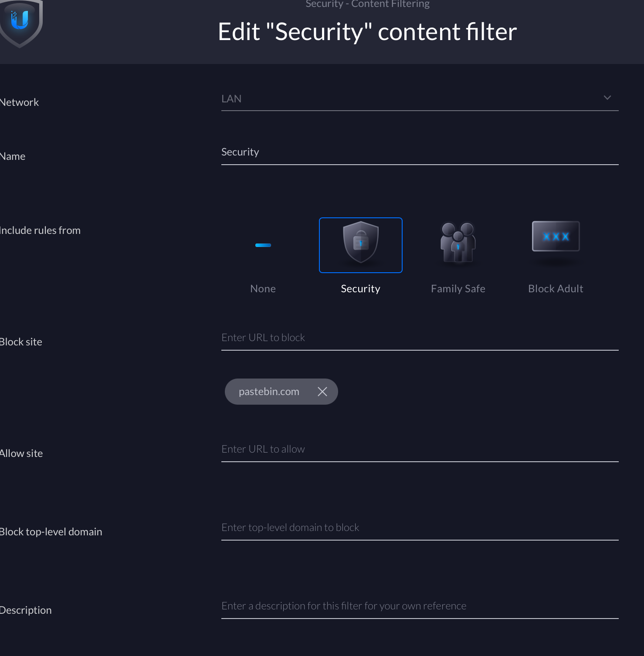This screenshot has height=656, width=644.
Task: Click the UniFi shield logo
Action: coord(20,21)
